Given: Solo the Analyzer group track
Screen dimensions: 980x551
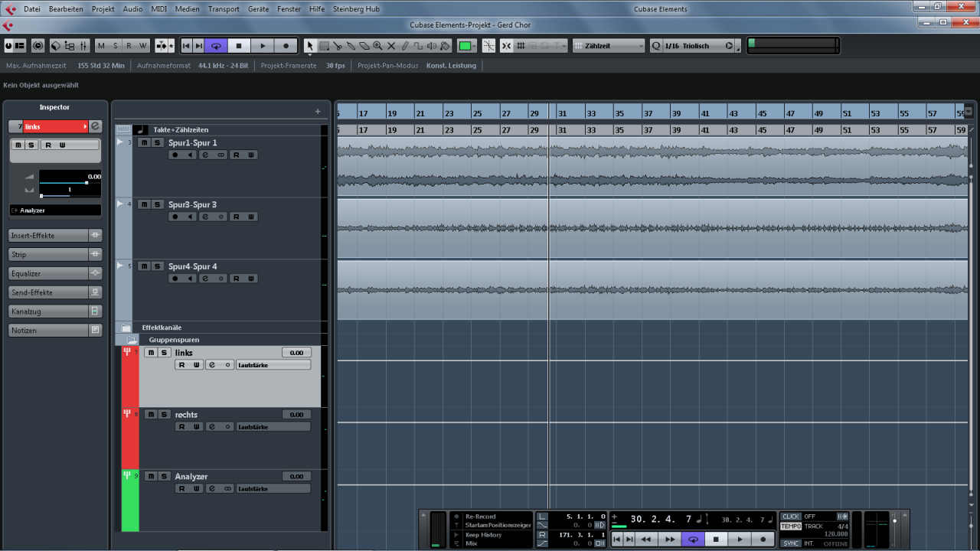Looking at the screenshot, I should pos(164,476).
